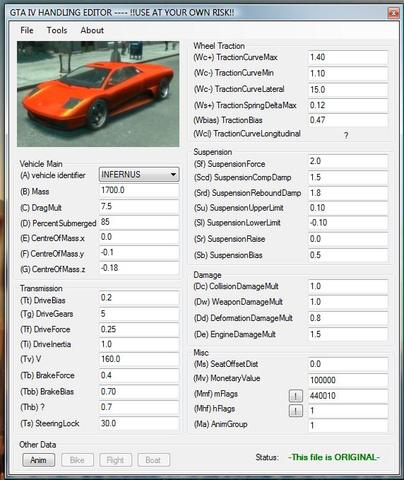Select the DriveGears input field
This screenshot has height=480, width=404.
coord(139,314)
